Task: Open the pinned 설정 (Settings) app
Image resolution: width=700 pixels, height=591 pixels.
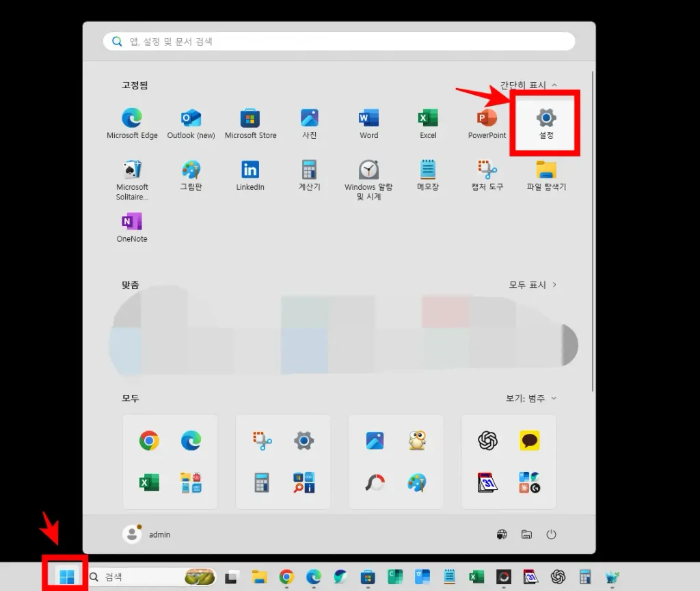Action: click(x=546, y=124)
